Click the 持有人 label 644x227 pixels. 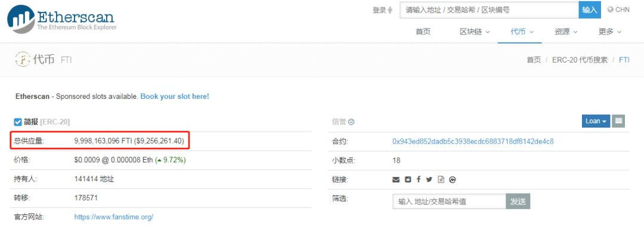point(25,179)
